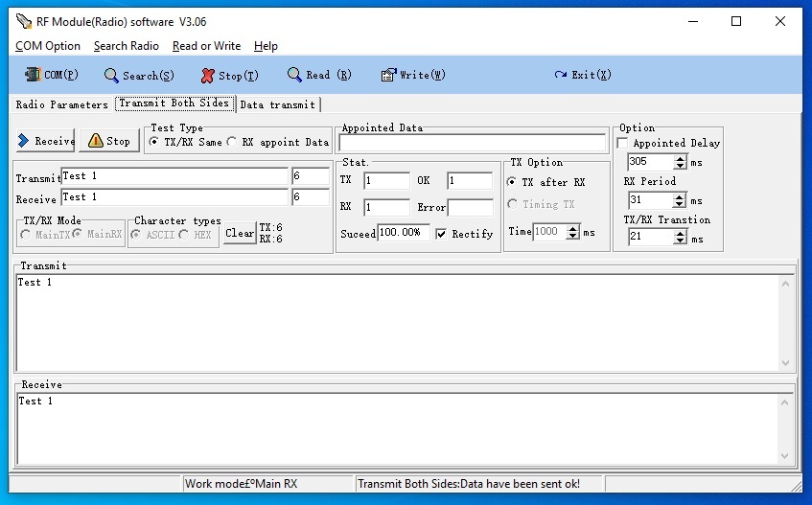
Task: Click the Stat RX count field
Action: (386, 208)
